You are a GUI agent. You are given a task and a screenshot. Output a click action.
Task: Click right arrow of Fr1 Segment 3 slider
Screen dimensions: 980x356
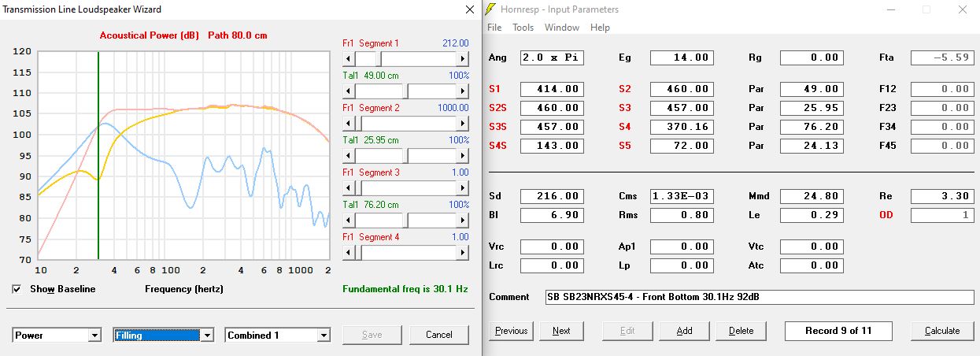pyautogui.click(x=463, y=187)
